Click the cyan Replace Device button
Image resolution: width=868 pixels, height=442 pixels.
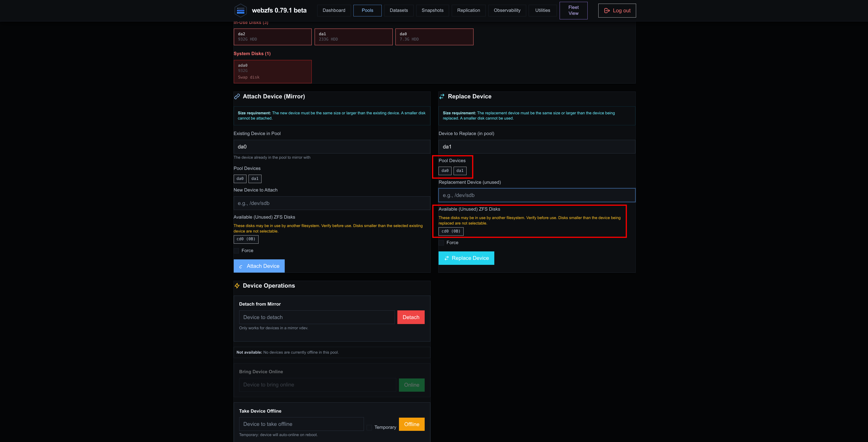tap(466, 258)
